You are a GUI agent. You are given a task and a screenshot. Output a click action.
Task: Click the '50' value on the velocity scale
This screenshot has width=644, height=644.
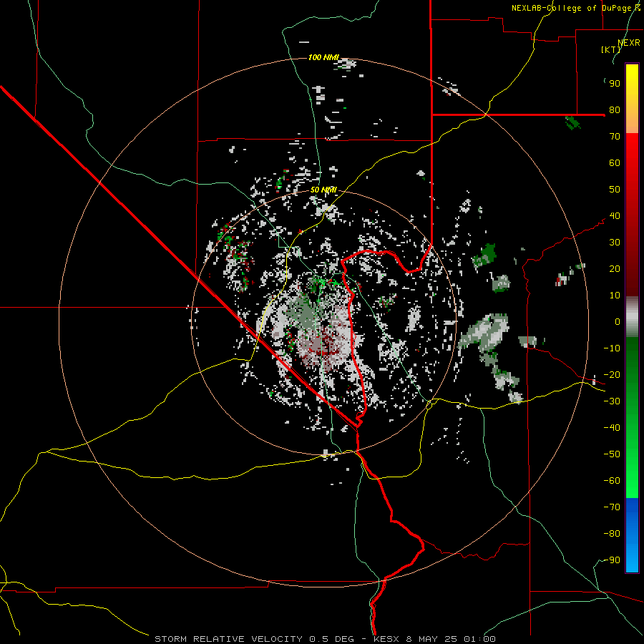tap(615, 190)
